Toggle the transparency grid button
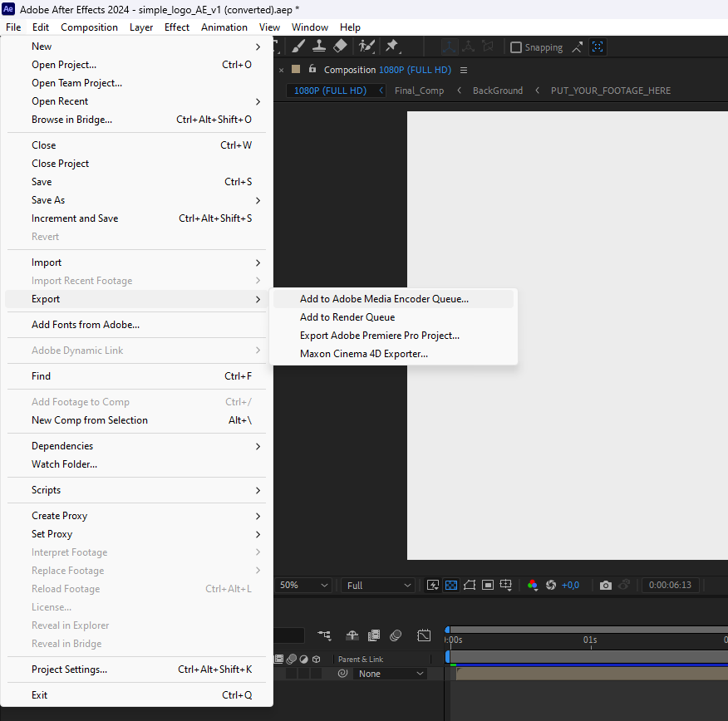Viewport: 728px width, 721px height. 451,586
